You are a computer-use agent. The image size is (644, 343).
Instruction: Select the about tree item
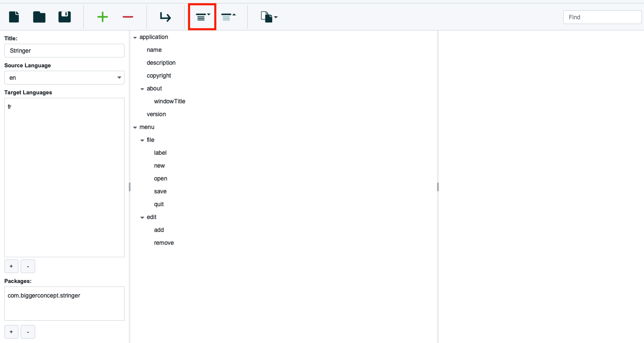(x=154, y=88)
